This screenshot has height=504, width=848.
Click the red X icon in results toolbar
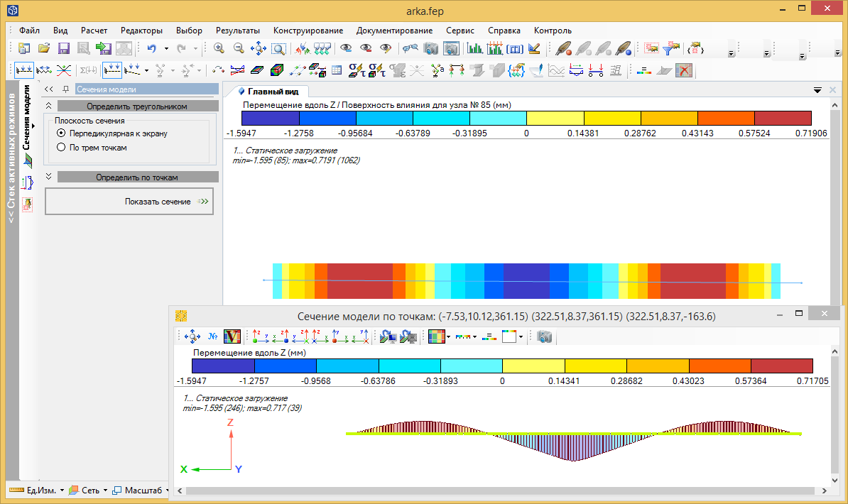click(x=684, y=70)
